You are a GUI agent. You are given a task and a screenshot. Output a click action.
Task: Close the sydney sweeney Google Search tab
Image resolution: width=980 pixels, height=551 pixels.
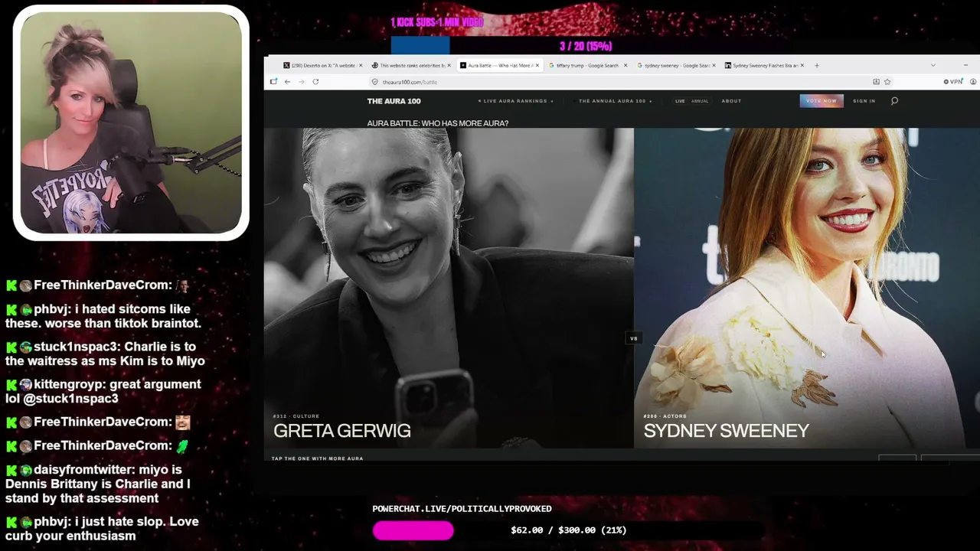[714, 65]
